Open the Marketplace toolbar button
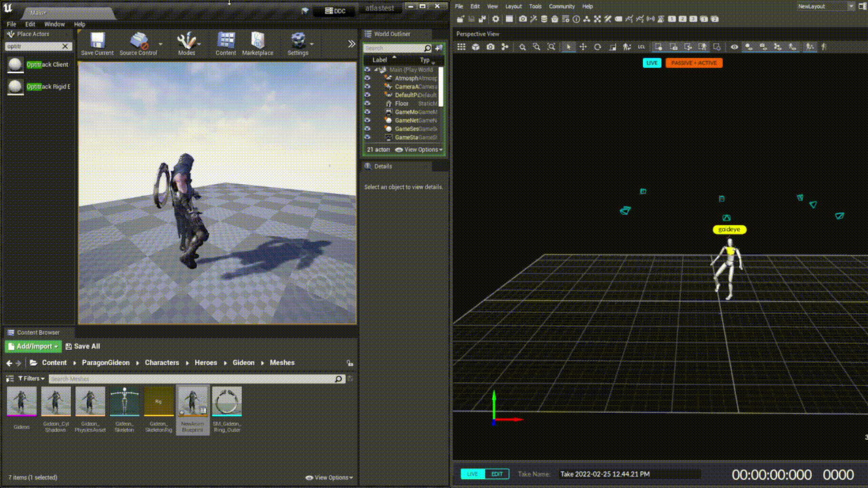Image resolution: width=868 pixels, height=488 pixels. [x=258, y=43]
